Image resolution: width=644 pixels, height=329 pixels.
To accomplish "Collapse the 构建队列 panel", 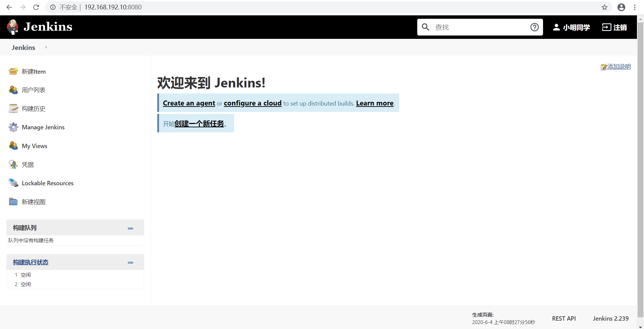I will pos(130,228).
